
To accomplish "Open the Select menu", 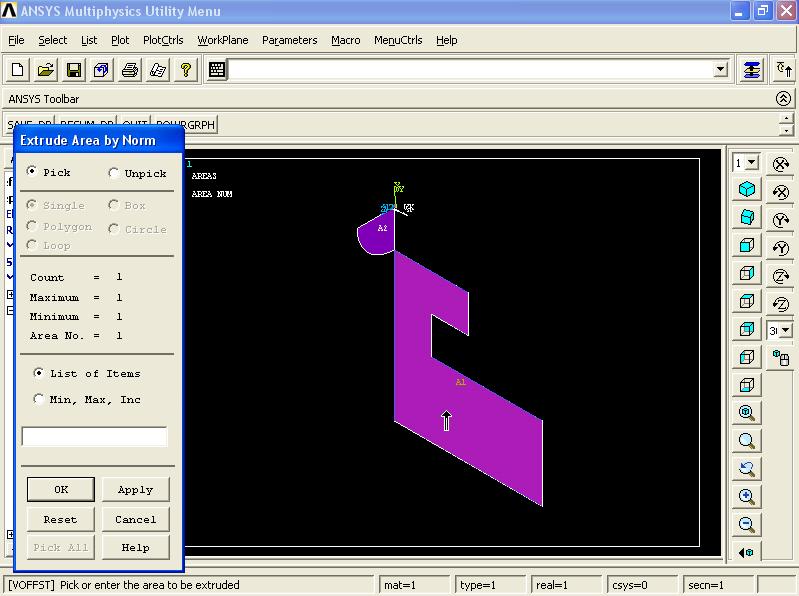I will 52,40.
